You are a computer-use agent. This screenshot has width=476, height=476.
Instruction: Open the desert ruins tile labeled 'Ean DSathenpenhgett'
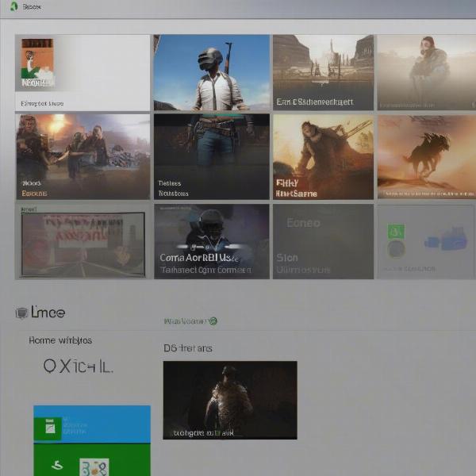323,72
